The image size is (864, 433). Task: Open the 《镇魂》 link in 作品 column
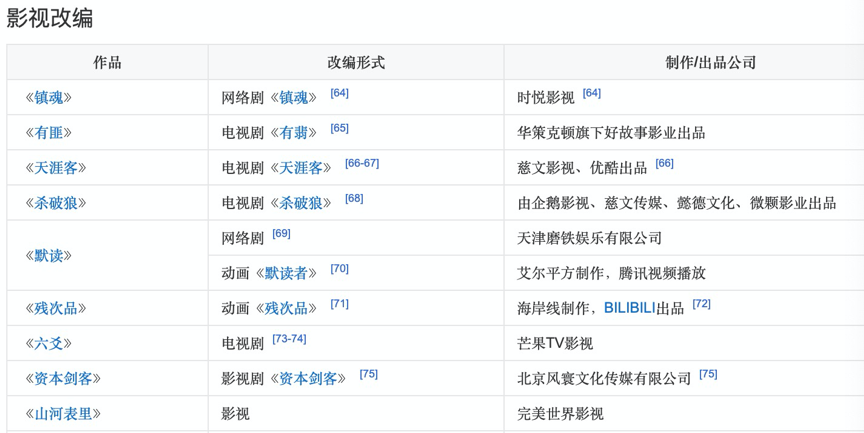click(x=48, y=98)
